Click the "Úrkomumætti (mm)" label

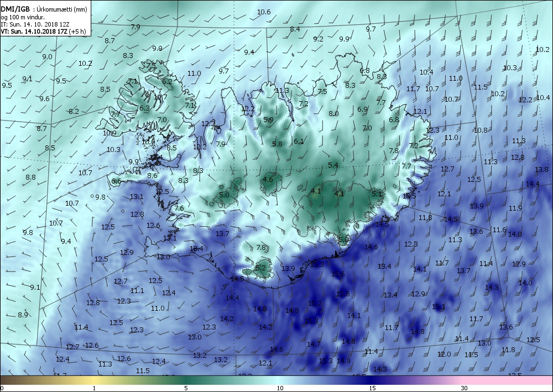coord(62,10)
